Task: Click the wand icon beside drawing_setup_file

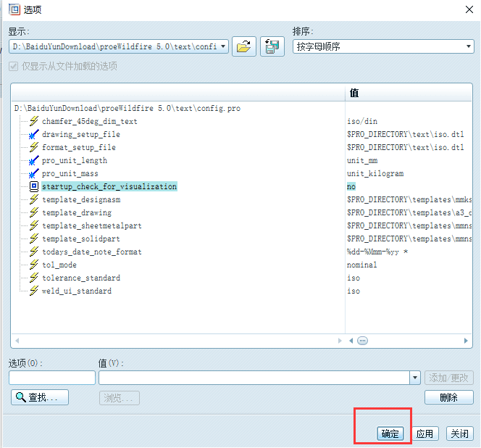Action: [33, 135]
